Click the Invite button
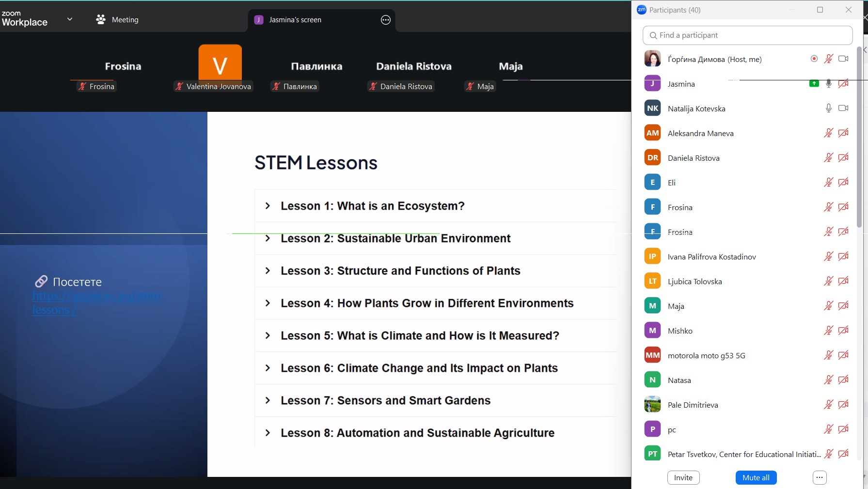 683,477
